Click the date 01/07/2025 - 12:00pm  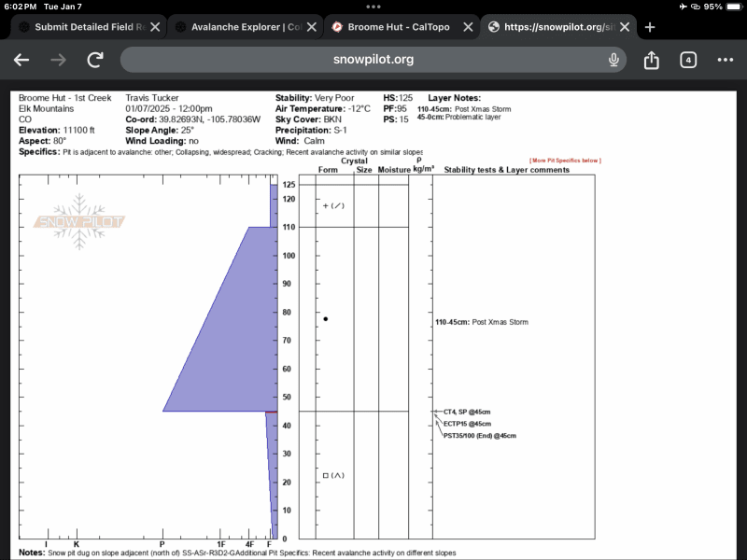[169, 108]
